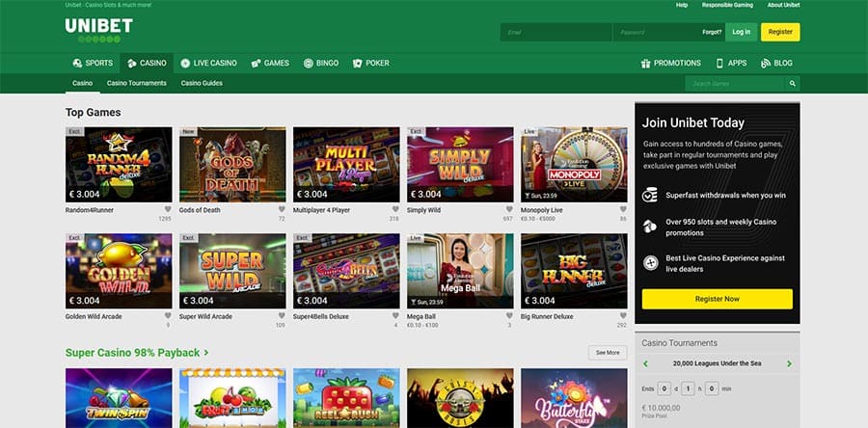Click See More for Super Casino

(608, 352)
